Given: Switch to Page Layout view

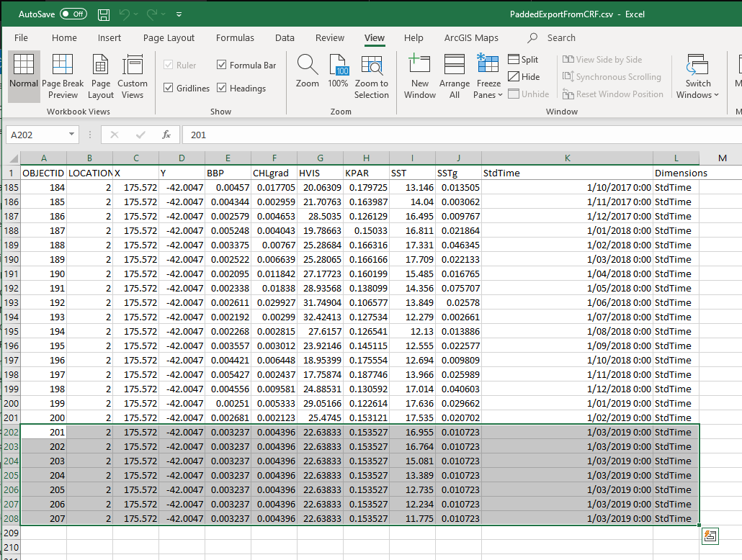Looking at the screenshot, I should pyautogui.click(x=100, y=76).
